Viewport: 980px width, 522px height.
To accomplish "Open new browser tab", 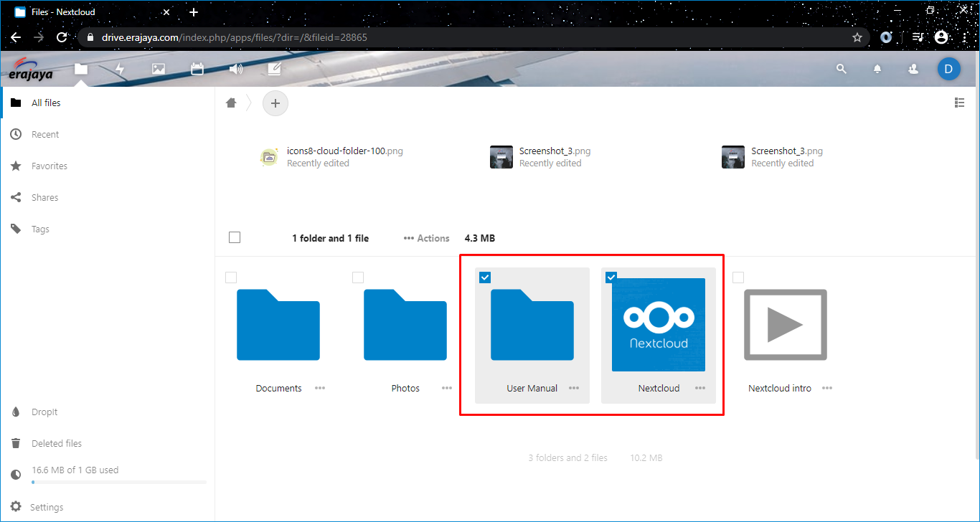I will tap(194, 12).
